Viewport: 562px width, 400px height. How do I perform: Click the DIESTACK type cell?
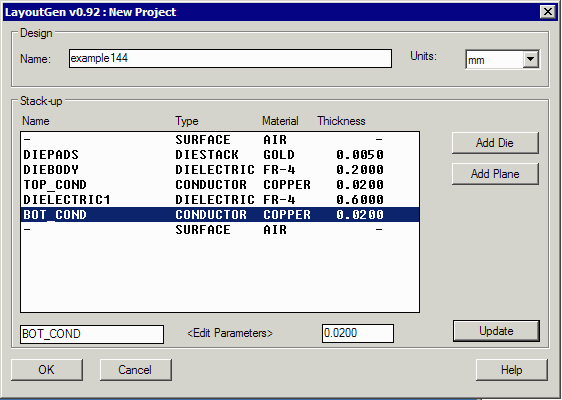click(207, 154)
